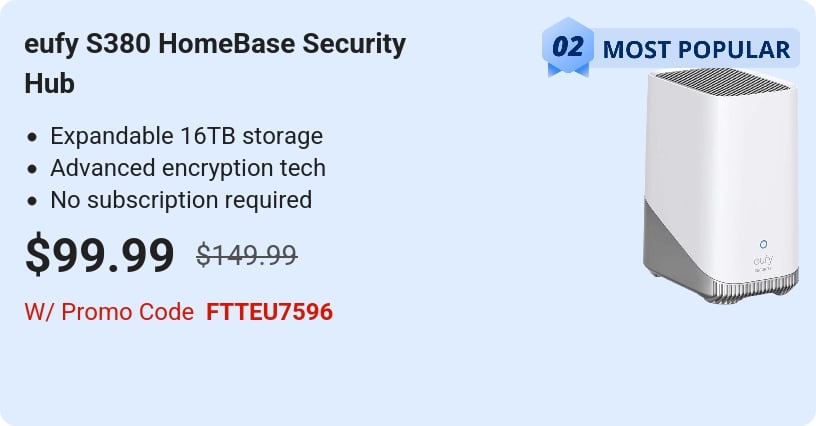The width and height of the screenshot is (816, 426).
Task: Click the eufy S380 HomeBase product title
Action: click(215, 63)
